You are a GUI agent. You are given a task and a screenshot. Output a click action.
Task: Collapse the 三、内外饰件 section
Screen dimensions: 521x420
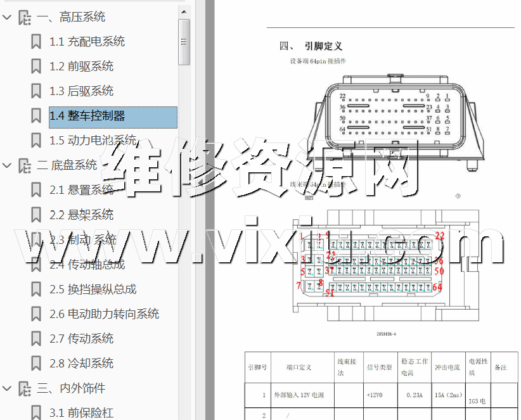7,388
